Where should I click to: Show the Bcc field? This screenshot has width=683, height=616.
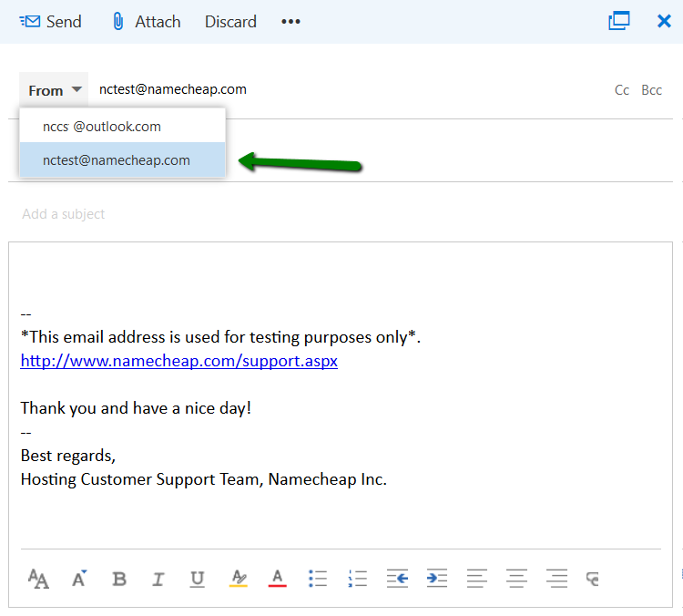tap(651, 90)
